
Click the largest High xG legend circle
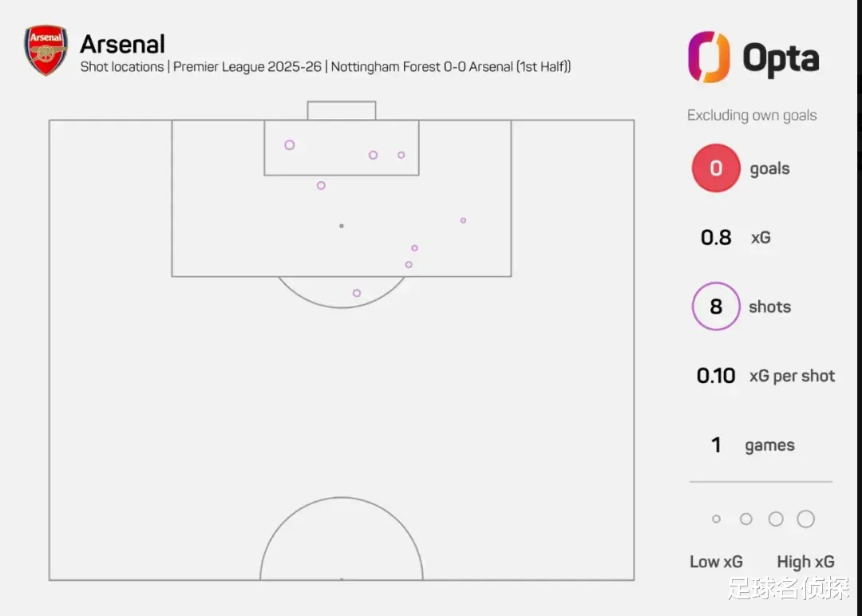point(805,519)
